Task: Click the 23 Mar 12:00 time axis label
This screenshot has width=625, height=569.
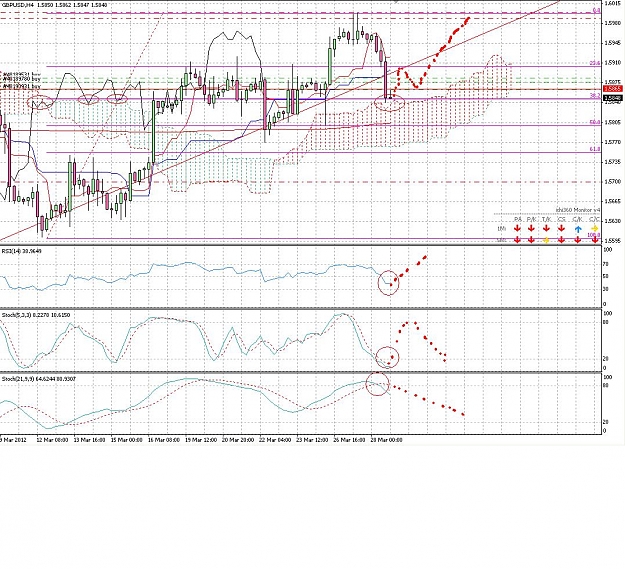Action: tap(312, 440)
